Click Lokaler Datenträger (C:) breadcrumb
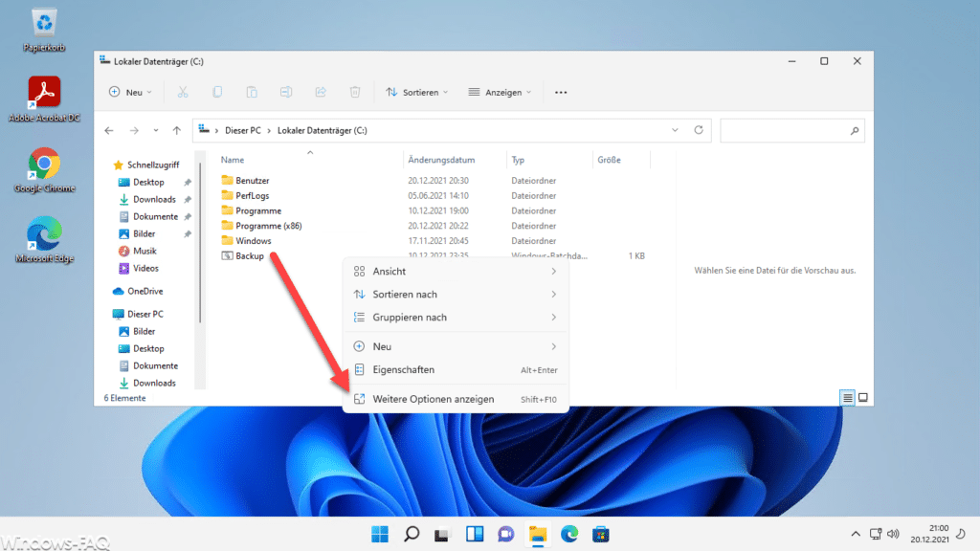980x551 pixels. 322,130
